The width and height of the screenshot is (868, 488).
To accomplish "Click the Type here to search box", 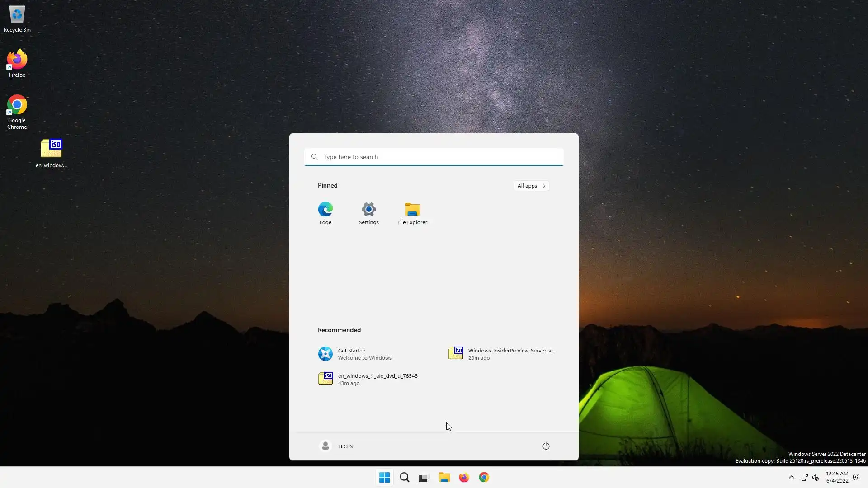I will [x=434, y=157].
